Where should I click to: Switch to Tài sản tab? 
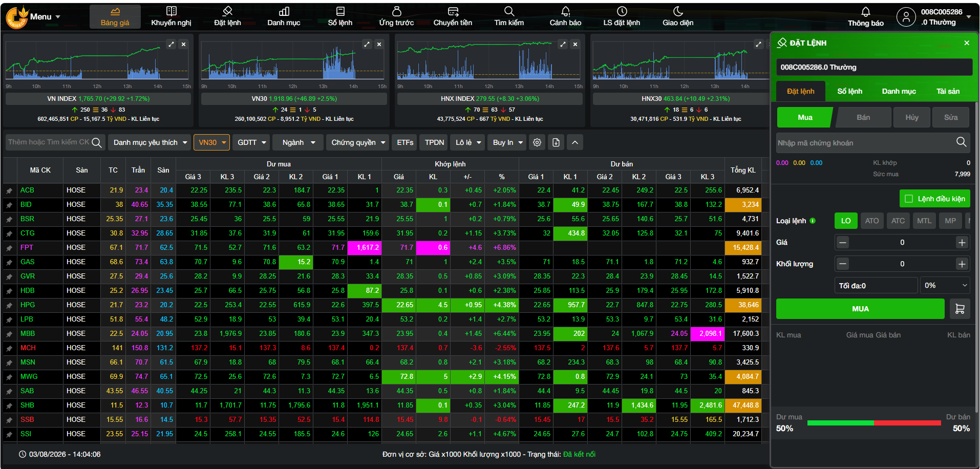(948, 91)
